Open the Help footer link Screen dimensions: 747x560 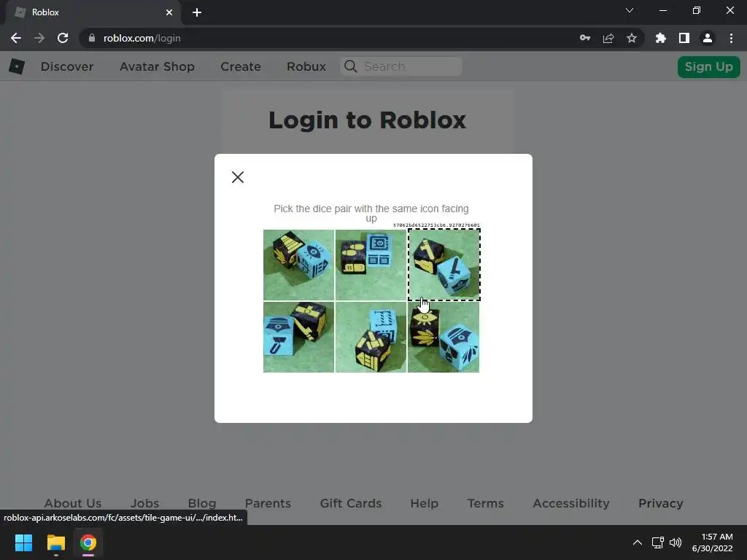(425, 503)
